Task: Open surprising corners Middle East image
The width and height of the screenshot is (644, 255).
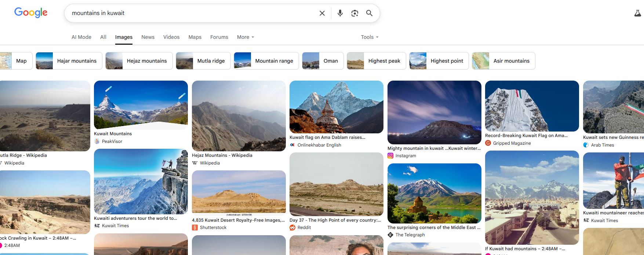Action: 434,193
